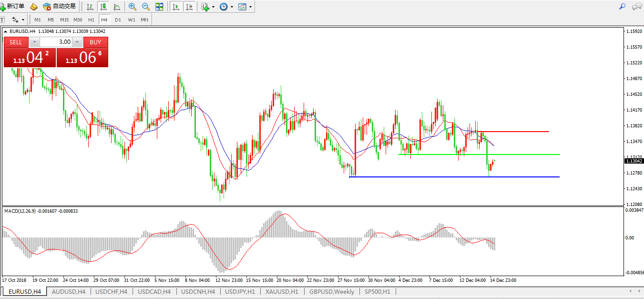The width and height of the screenshot is (644, 299).
Task: Open the indicators list dropdown
Action: (208, 7)
